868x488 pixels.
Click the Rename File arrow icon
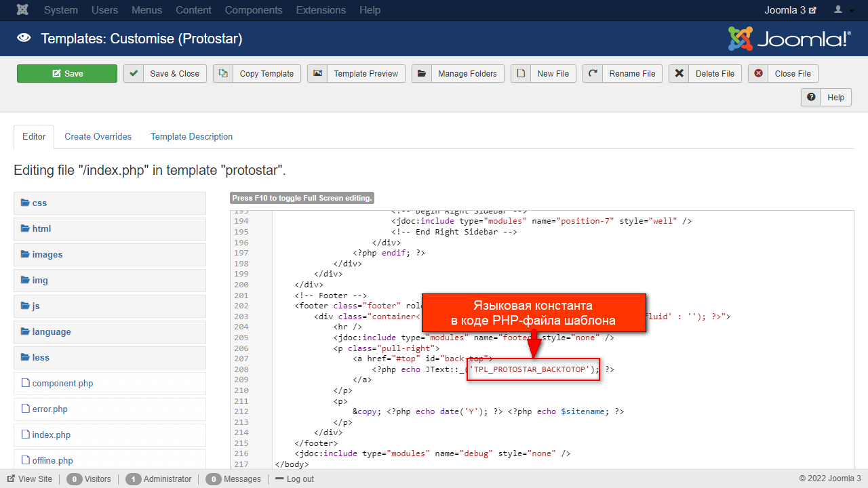tap(593, 73)
